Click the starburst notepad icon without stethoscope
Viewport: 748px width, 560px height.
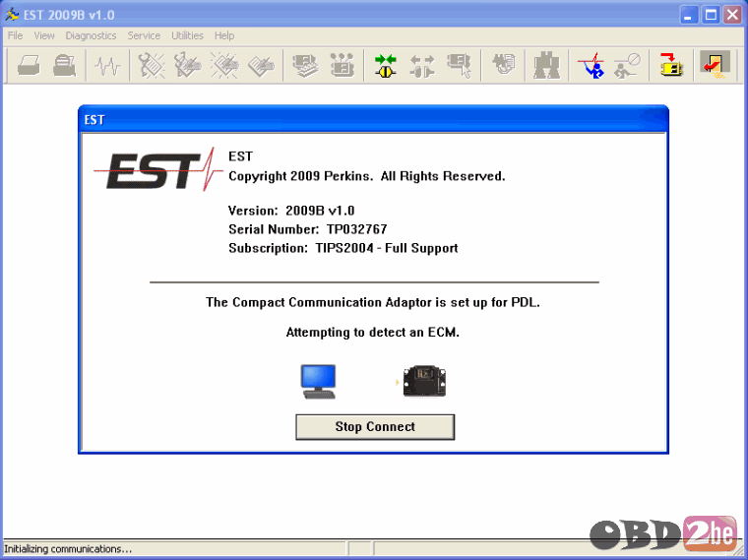224,65
